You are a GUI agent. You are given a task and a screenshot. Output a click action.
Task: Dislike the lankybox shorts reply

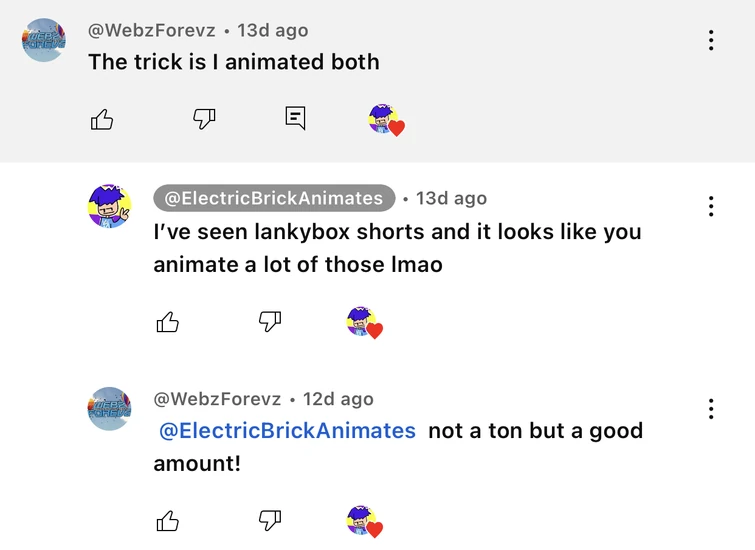[x=270, y=321]
